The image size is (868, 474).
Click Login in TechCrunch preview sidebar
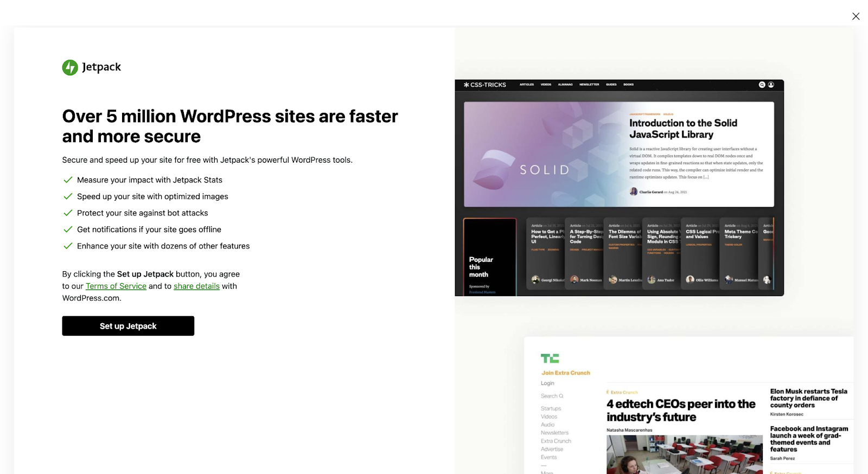[547, 383]
